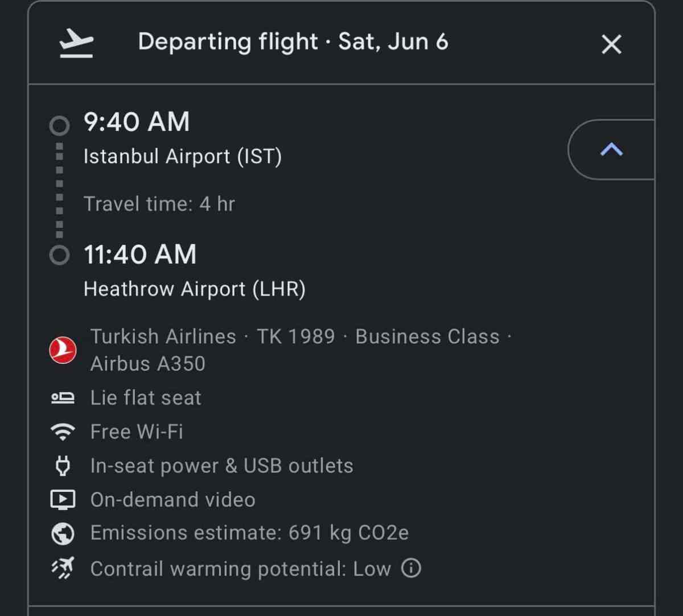Click the departing flight airplane icon
Image resolution: width=683 pixels, height=616 pixels.
coord(76,44)
